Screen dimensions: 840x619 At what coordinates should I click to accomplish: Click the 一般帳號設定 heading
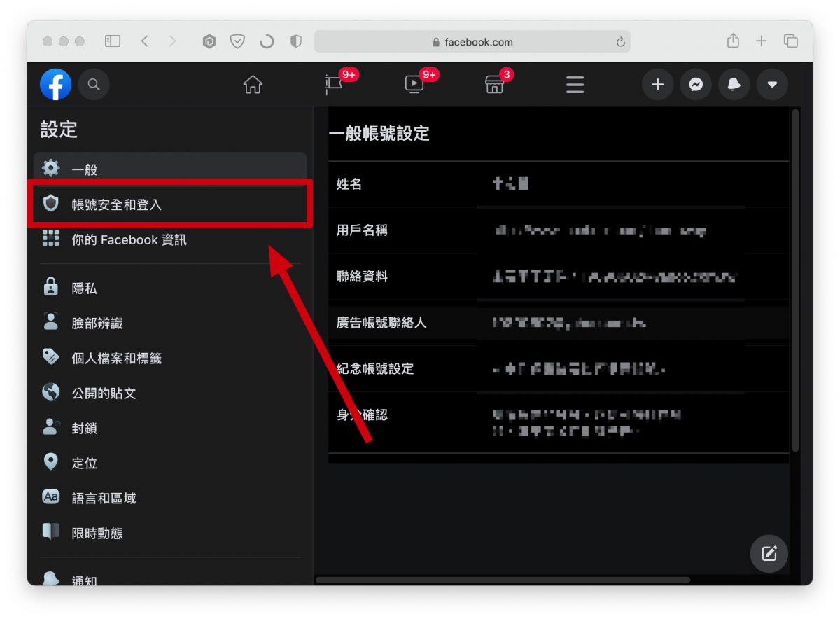point(379,133)
